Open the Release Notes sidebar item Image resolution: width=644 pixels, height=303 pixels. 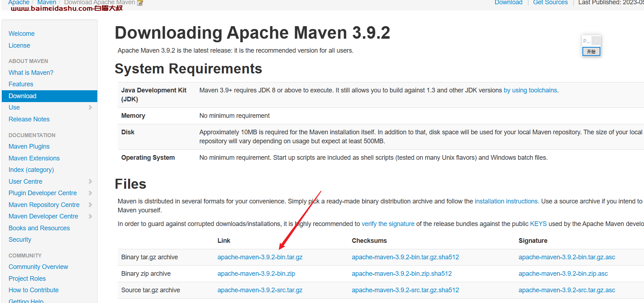pyautogui.click(x=29, y=119)
